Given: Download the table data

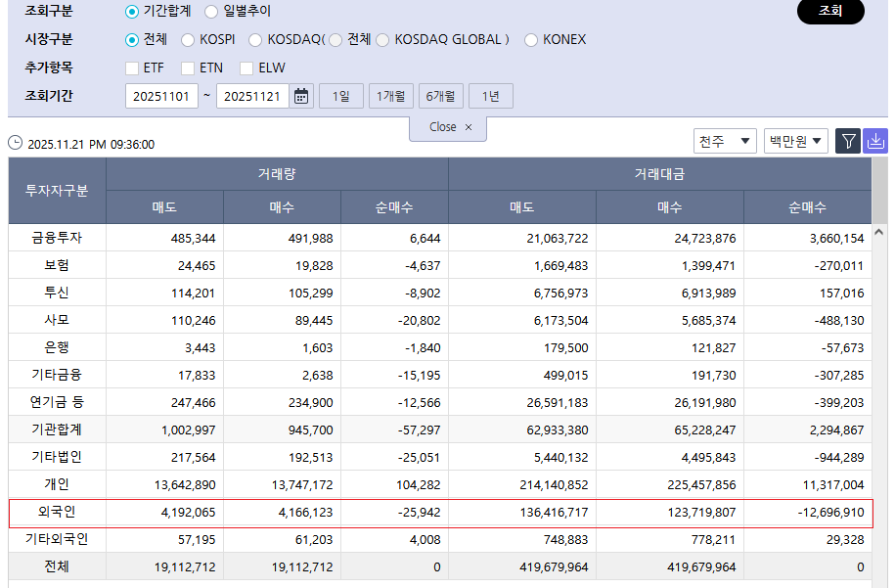Looking at the screenshot, I should pos(874,141).
